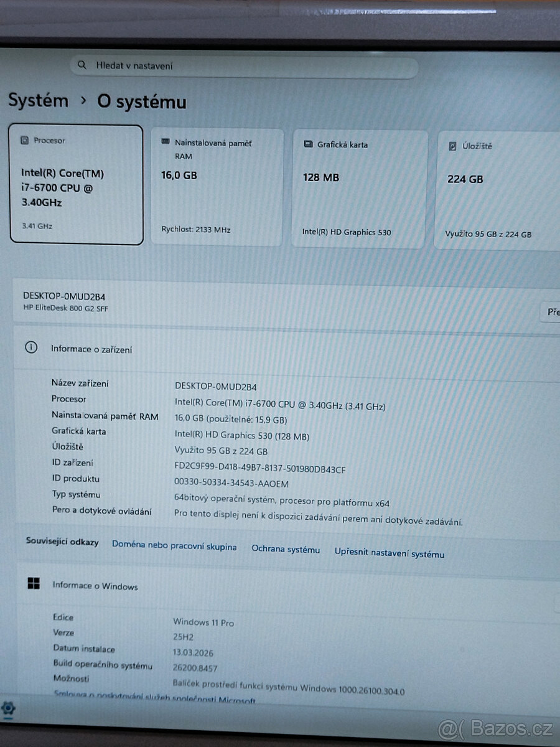Click the info circle icon by 'Informace o zařízení'

[x=31, y=347]
